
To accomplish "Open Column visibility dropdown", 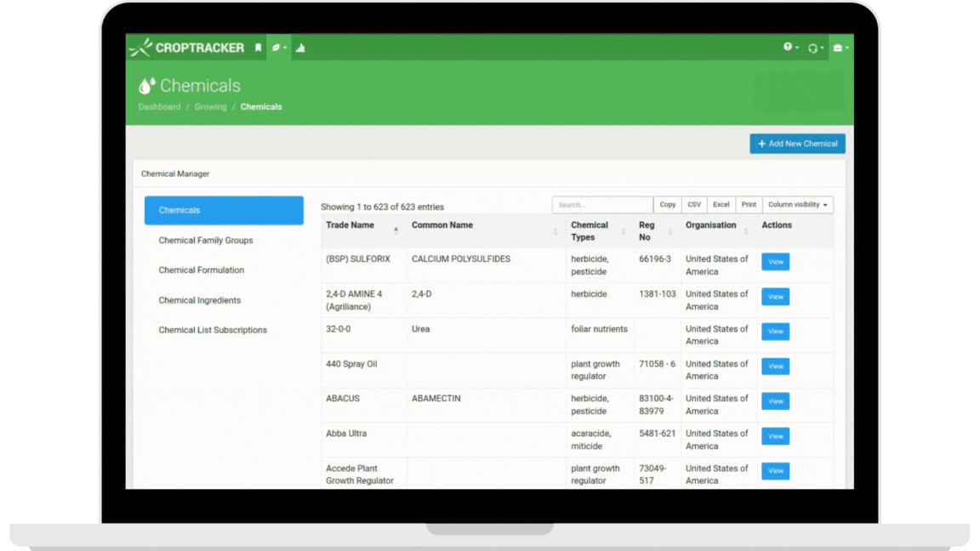I will point(797,205).
